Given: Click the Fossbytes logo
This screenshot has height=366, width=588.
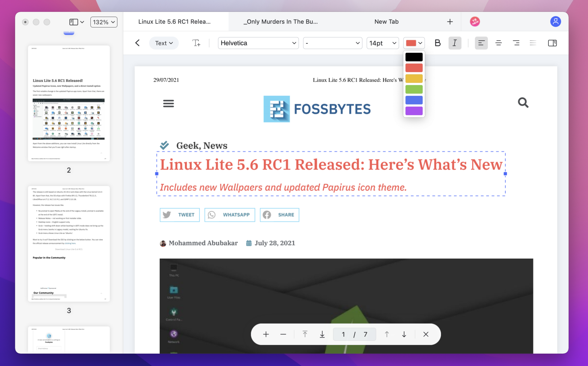Looking at the screenshot, I should coord(317,109).
